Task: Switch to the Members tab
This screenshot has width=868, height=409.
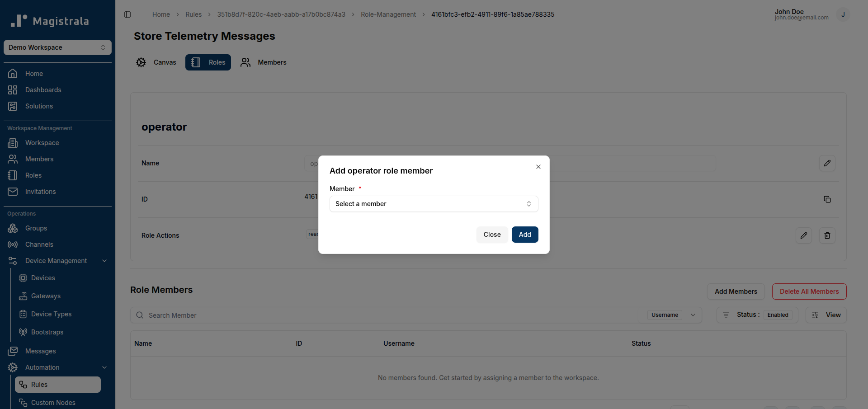Action: pyautogui.click(x=264, y=62)
